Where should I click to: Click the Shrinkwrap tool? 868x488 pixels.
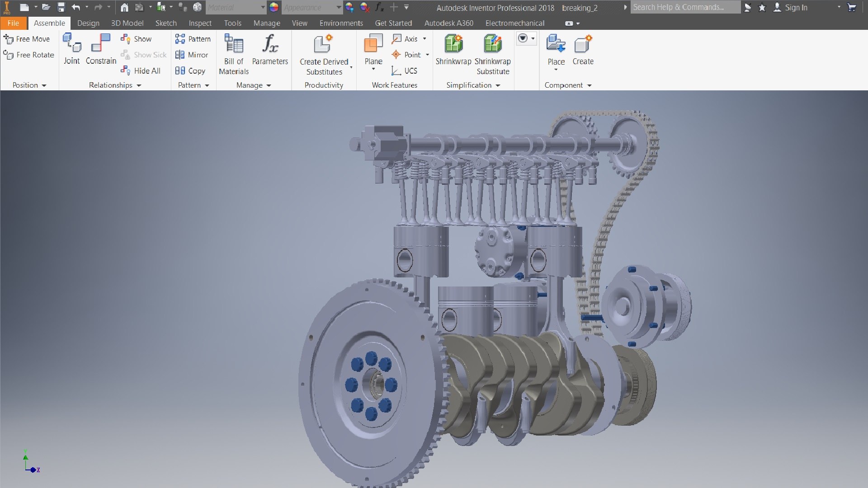coord(453,50)
